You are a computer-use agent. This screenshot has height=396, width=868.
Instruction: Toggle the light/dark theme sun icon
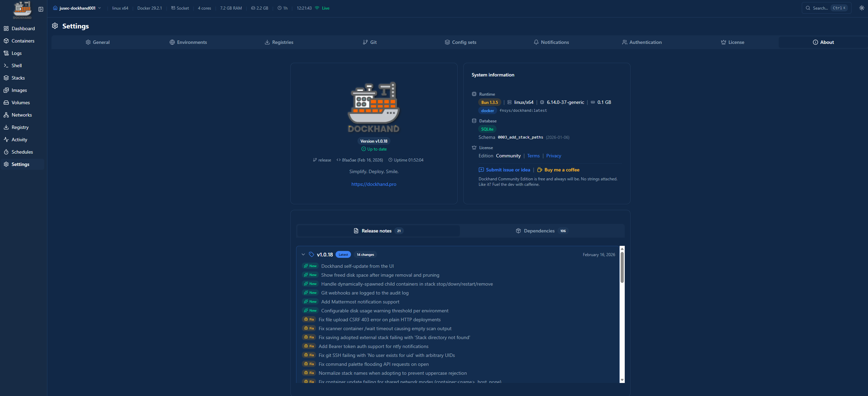(861, 8)
